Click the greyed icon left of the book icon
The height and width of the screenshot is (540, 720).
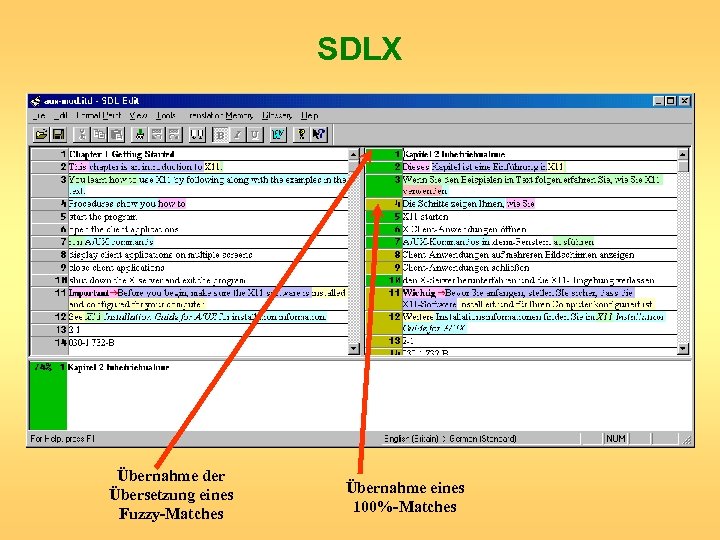point(174,134)
